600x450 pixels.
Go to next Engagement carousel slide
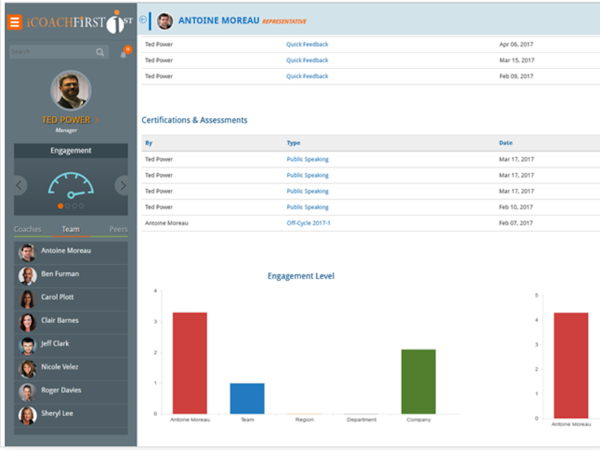tap(122, 186)
